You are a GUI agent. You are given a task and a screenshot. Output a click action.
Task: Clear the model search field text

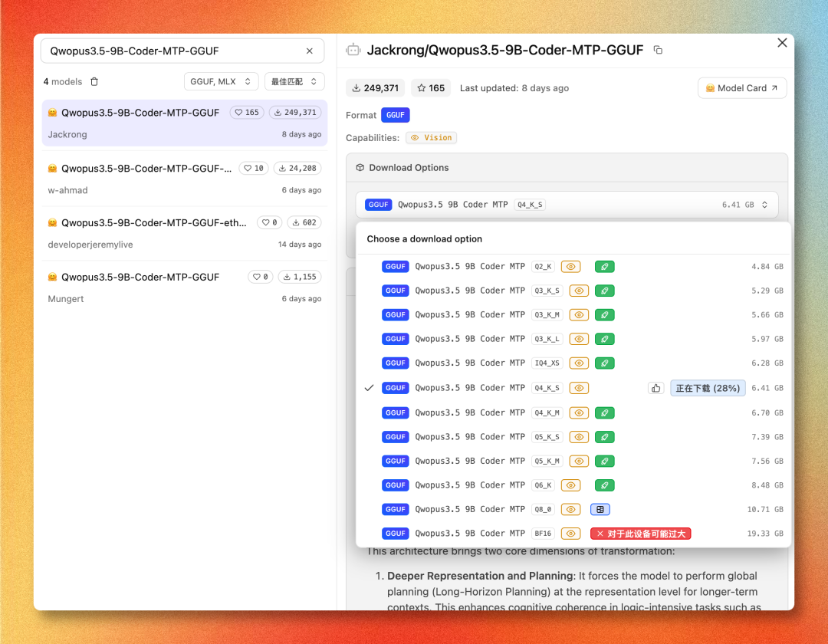[310, 51]
